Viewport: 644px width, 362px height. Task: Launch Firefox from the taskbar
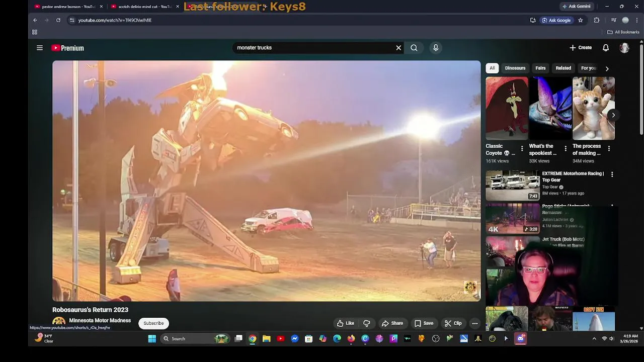point(351,338)
